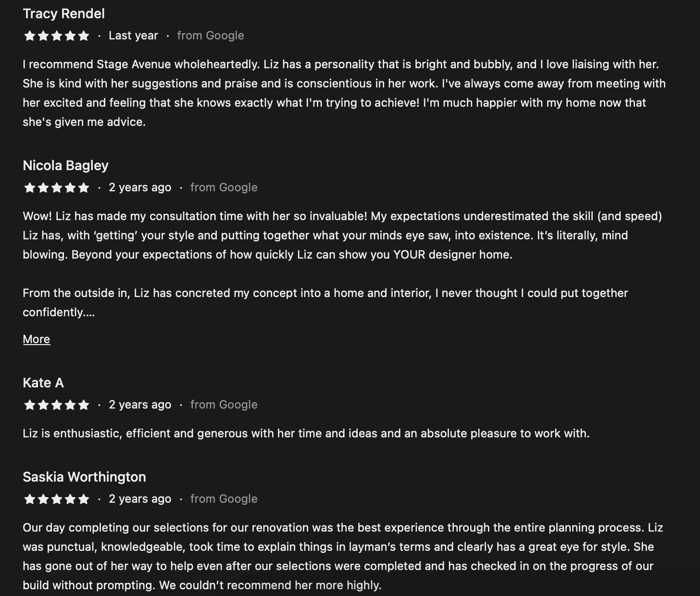Click the reviewer name Saskia Worthington

tap(85, 477)
